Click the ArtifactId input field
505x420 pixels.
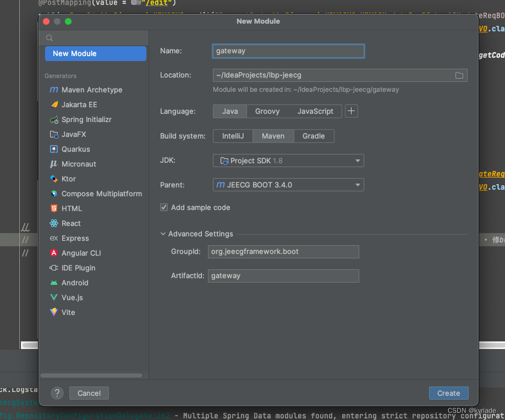click(283, 275)
